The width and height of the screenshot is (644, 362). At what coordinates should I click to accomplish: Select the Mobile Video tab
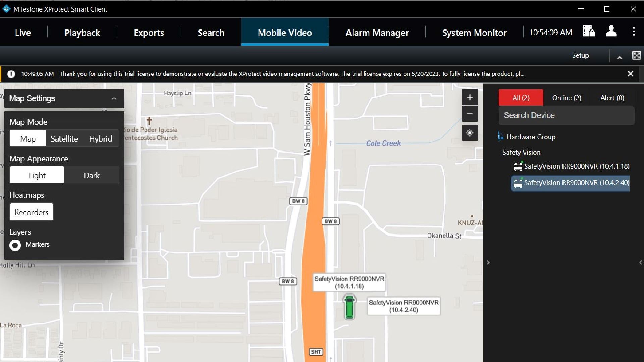coord(285,33)
